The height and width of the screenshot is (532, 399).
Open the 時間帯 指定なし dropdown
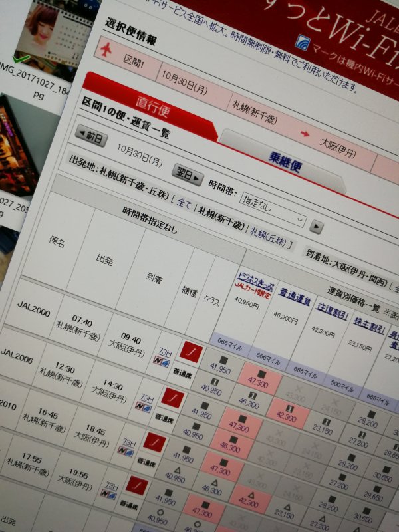click(x=272, y=209)
